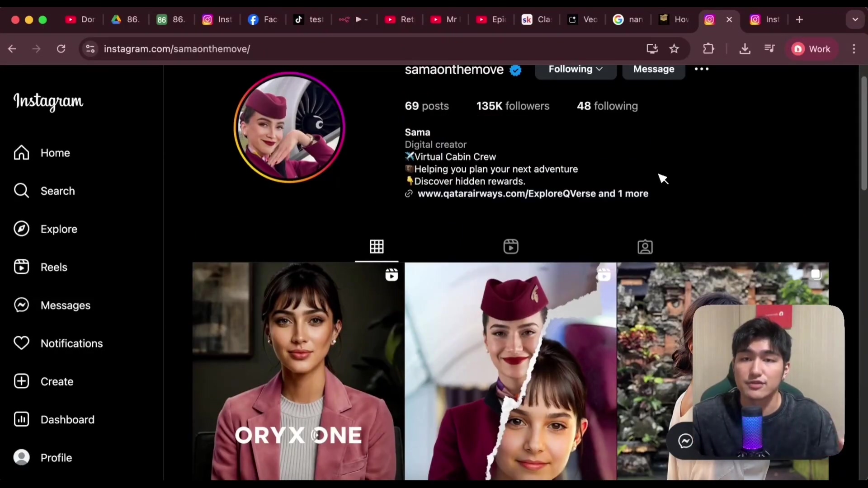Select the posts grid view icon
868x488 pixels.
click(x=377, y=247)
